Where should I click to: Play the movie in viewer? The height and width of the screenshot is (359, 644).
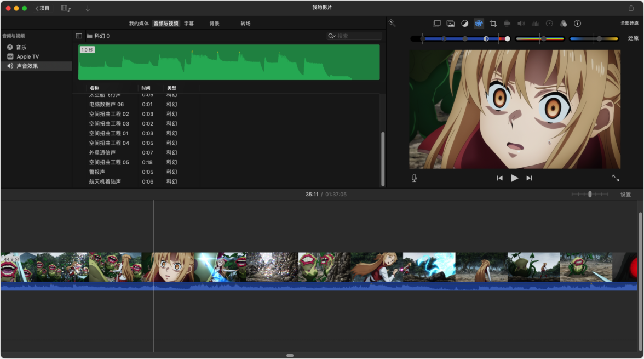point(514,178)
